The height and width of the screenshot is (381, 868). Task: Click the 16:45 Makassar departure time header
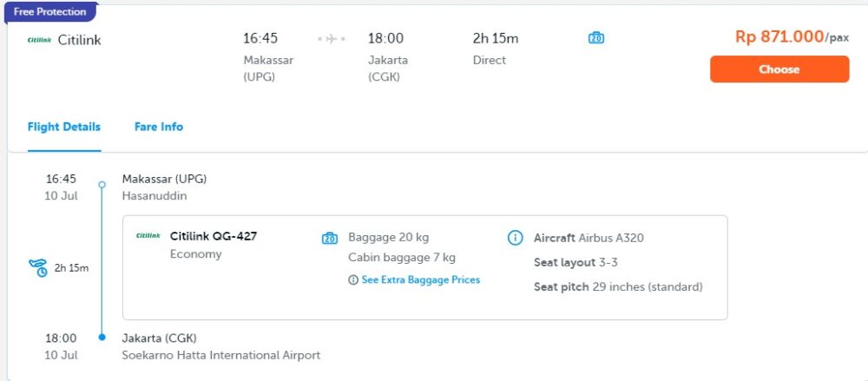pos(260,38)
